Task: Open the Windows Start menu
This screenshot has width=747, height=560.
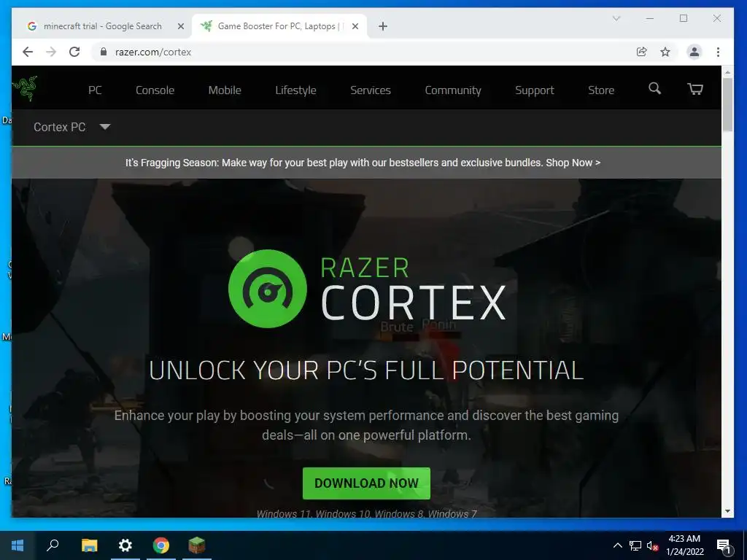Action: (18, 545)
